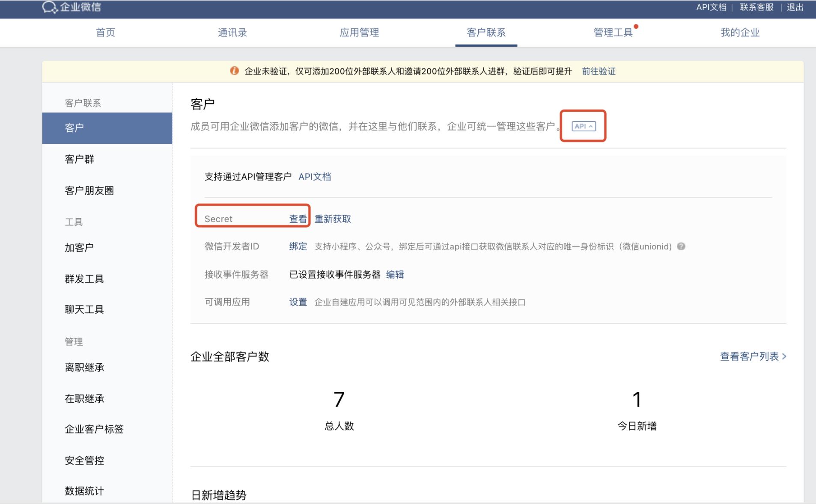
Task: Click 退出 to log out
Action: click(x=795, y=7)
